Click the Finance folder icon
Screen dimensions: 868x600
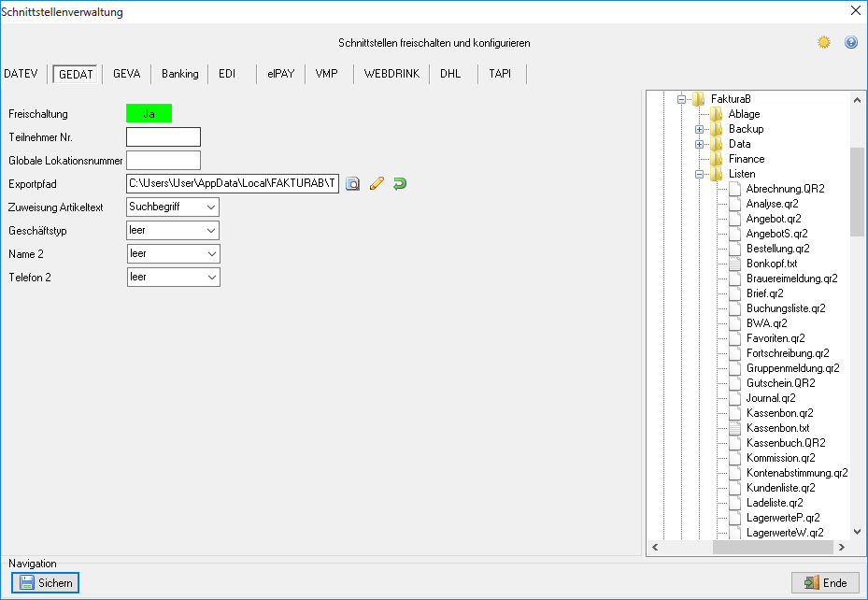717,159
